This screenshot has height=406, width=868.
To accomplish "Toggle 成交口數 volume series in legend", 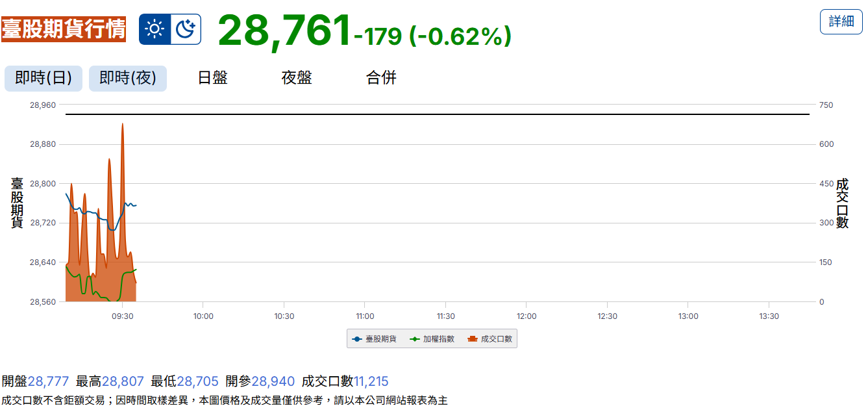I will click(490, 339).
